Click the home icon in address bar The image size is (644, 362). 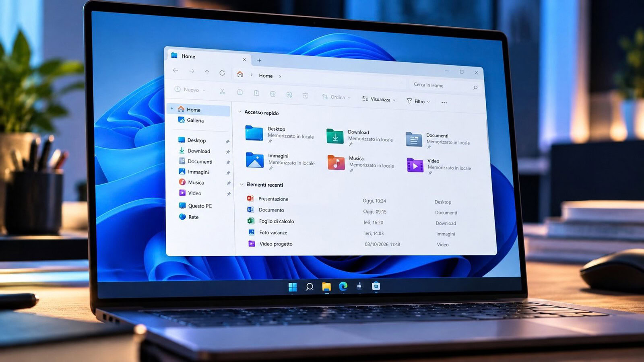pos(240,74)
